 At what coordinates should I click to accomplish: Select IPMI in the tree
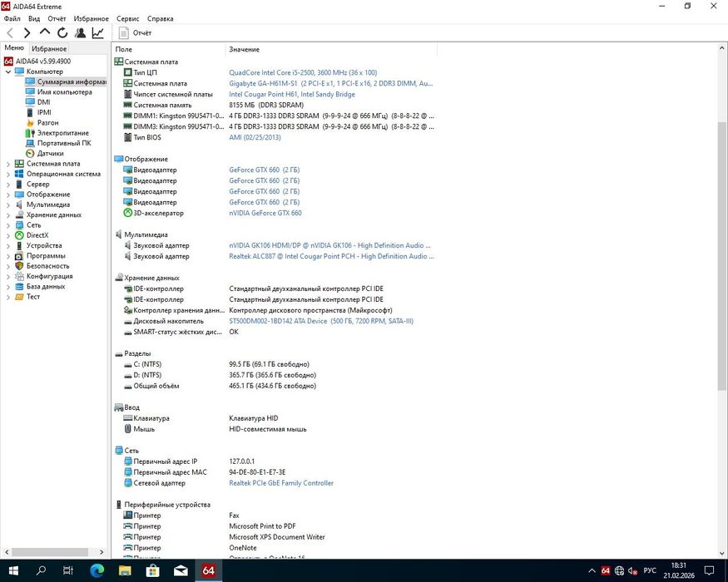click(x=44, y=112)
